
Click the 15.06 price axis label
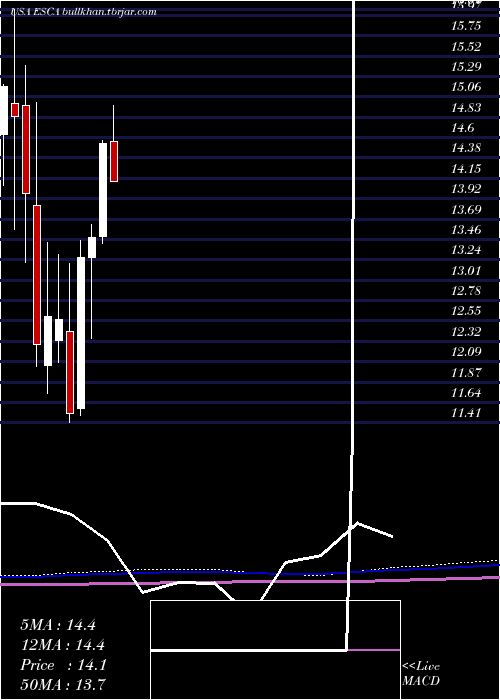[466, 87]
